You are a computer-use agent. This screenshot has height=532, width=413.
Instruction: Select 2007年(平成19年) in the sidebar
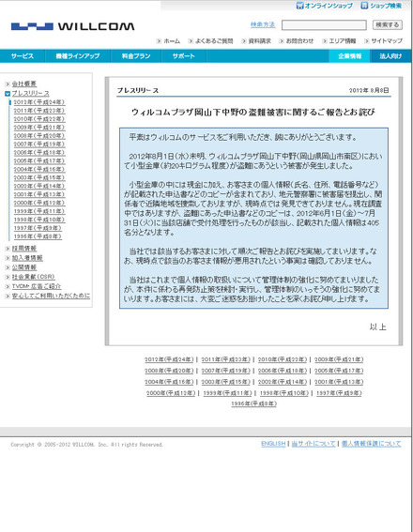39,144
